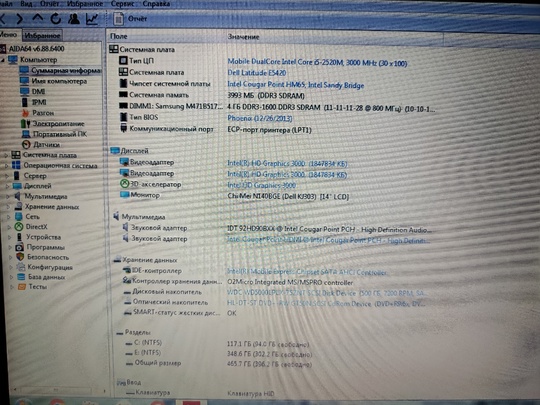
Task: Click the Тип ЦП processor icon
Action: (123, 61)
